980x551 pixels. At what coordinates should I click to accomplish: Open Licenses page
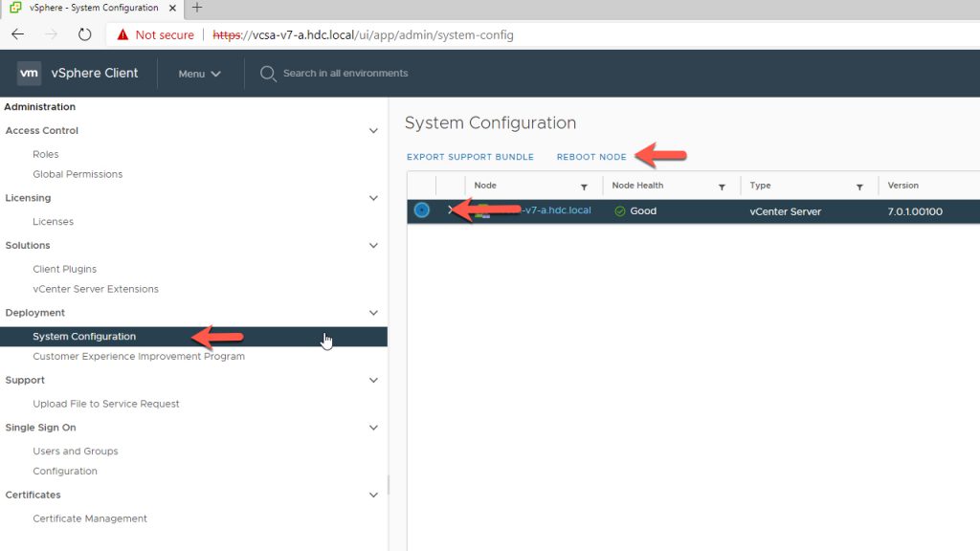[x=54, y=222]
